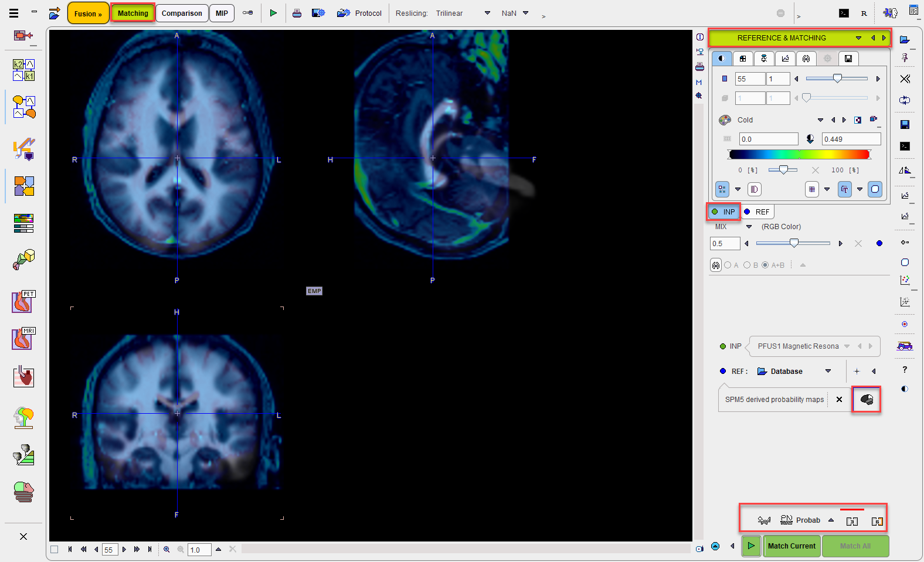Remove SPM5 derived probability maps with X
This screenshot has width=924, height=562.
coord(839,399)
